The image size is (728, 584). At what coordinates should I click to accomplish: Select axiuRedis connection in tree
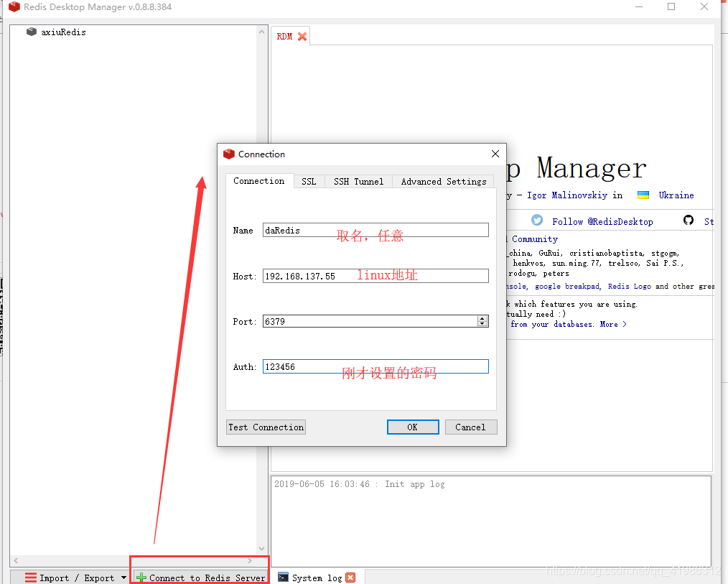(x=63, y=32)
